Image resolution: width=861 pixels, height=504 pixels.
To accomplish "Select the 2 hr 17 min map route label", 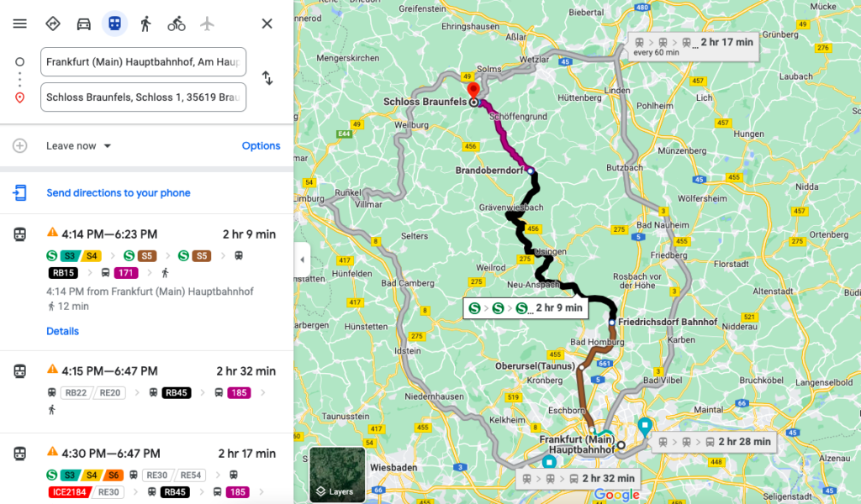I will tap(694, 46).
